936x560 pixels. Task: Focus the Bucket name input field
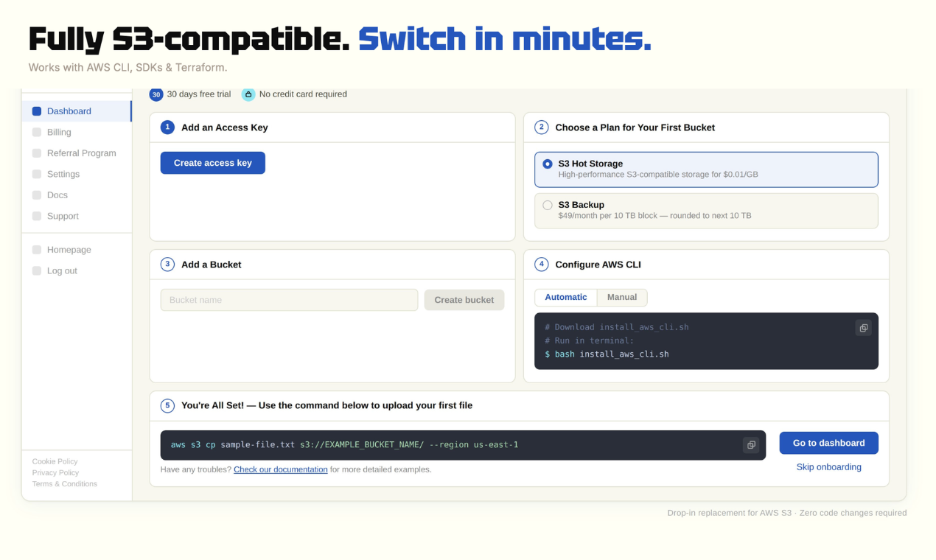[290, 300]
